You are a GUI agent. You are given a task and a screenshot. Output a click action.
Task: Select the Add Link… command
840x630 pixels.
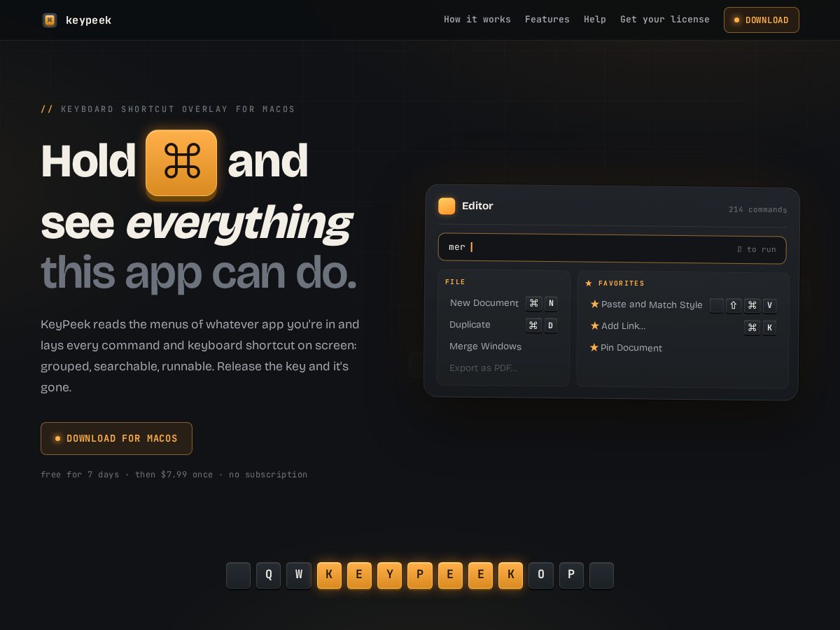pos(623,326)
